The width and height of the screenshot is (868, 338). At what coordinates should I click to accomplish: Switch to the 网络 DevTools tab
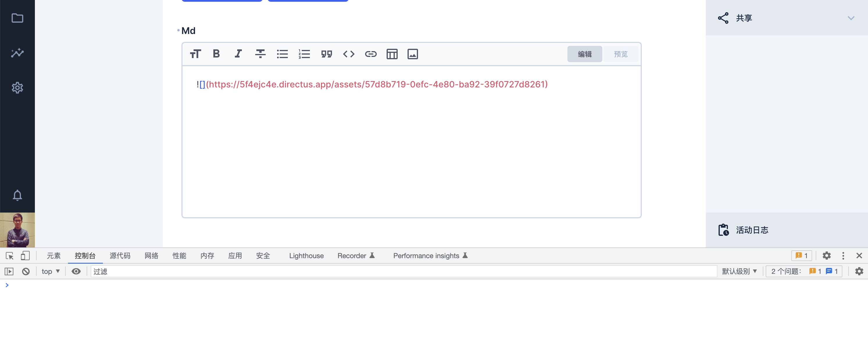151,256
